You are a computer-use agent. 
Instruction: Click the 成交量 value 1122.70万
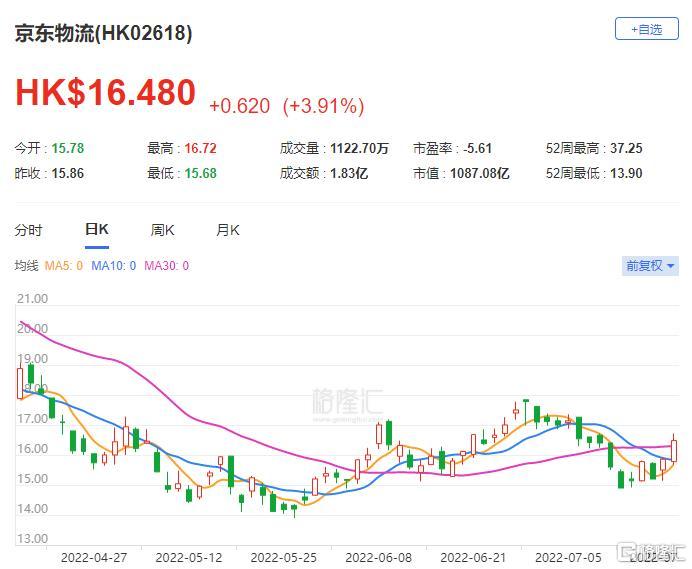coord(359,148)
